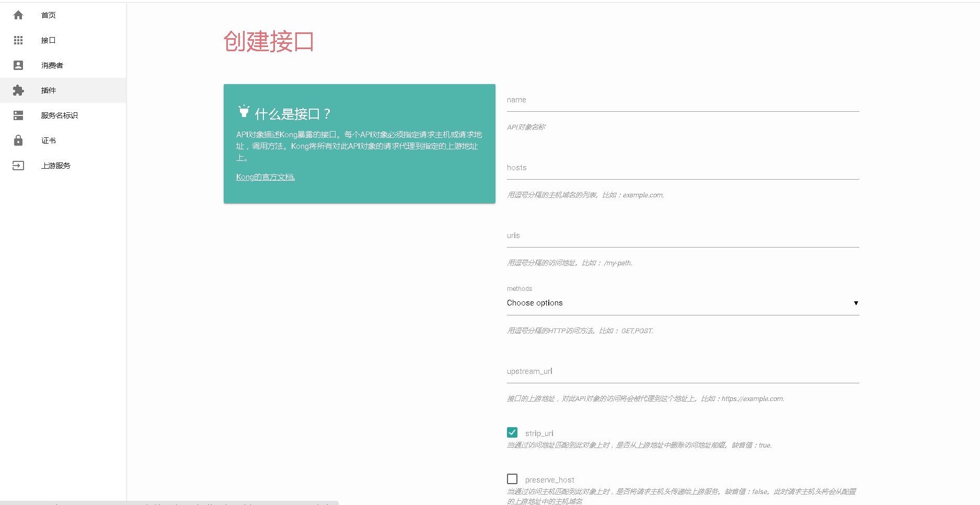The image size is (980, 505).
Task: Click the grid icon next to 接口
Action: click(18, 40)
